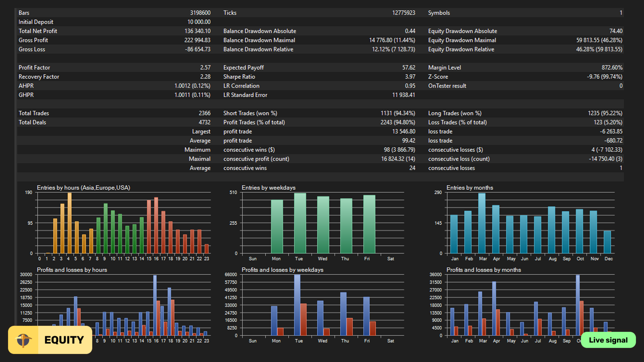Click Monday red loss bar in weekdays chart

[280, 331]
